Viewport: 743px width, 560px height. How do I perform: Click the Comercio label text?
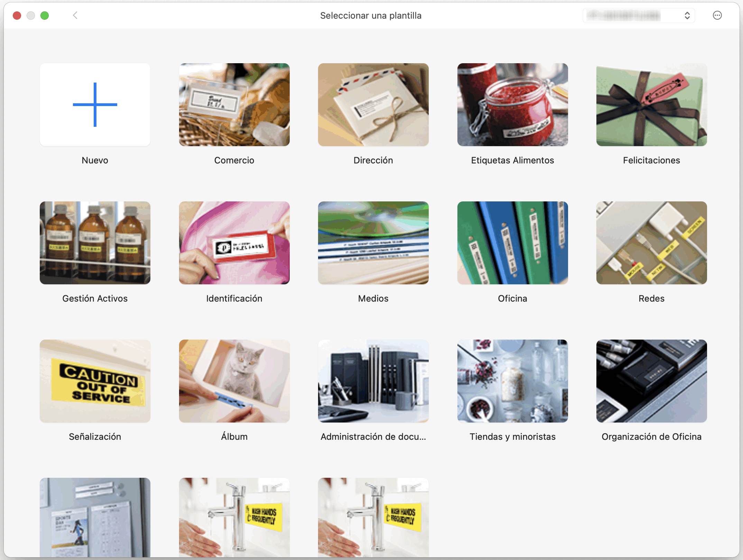coord(234,160)
